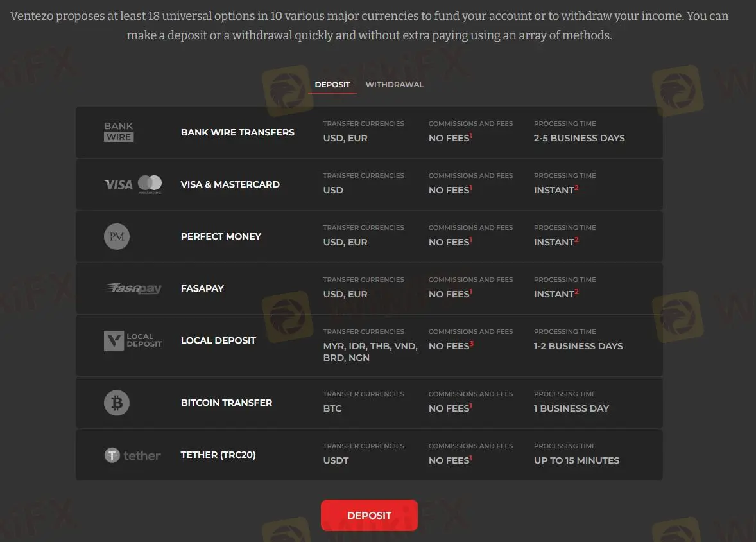Click footnote on Local Deposit No Fees
The image size is (756, 542).
pos(472,344)
